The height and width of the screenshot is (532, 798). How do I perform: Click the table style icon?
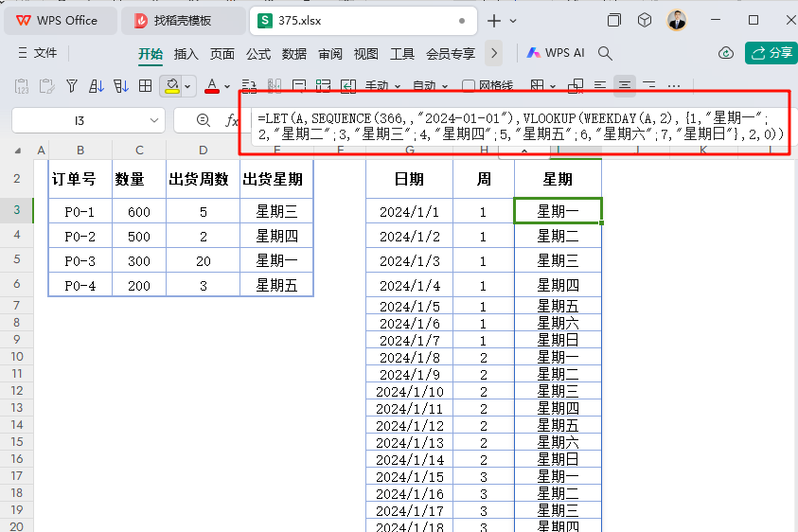coord(537,86)
